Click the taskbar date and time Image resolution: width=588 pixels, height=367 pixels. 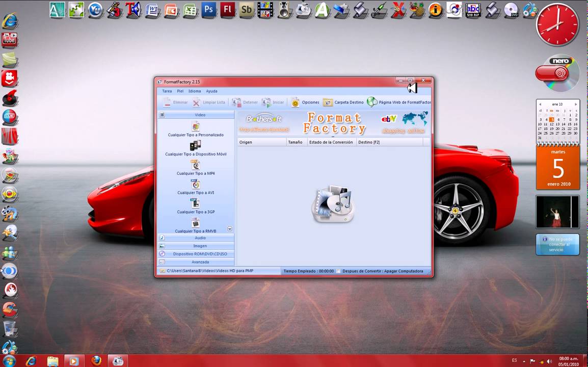pos(569,361)
